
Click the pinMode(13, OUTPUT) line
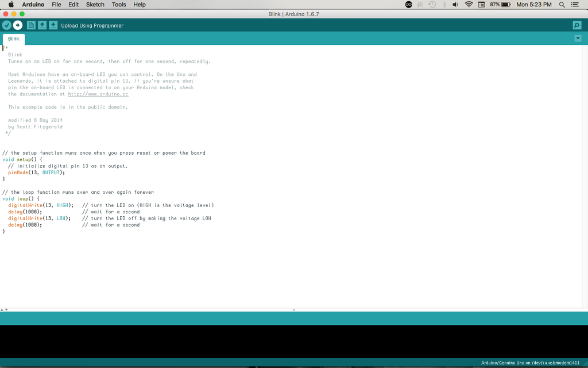pos(36,172)
